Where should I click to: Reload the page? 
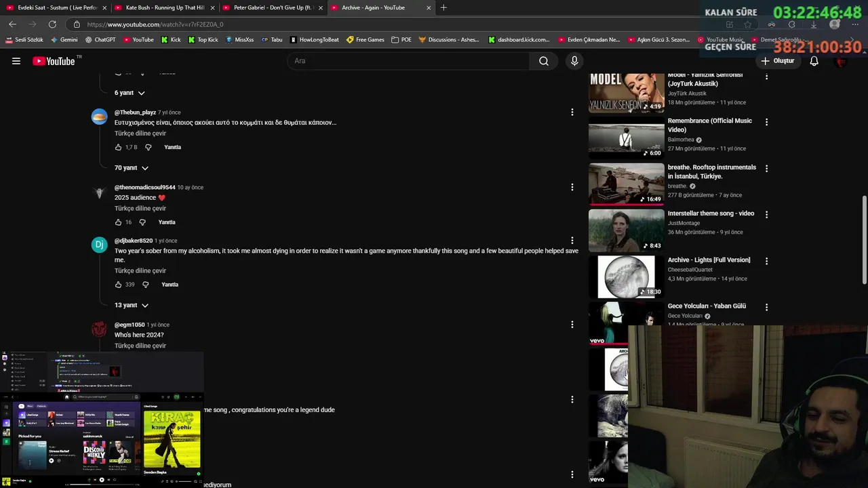pyautogui.click(x=52, y=24)
